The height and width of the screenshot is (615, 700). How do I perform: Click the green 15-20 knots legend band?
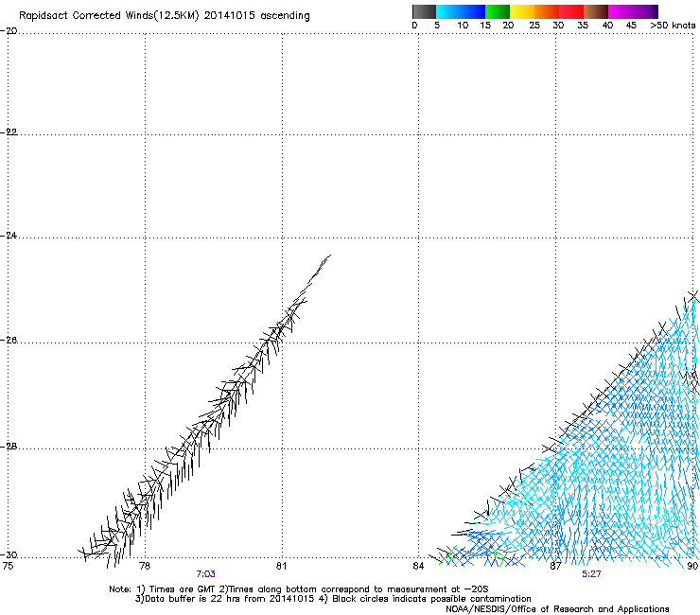coord(498,11)
